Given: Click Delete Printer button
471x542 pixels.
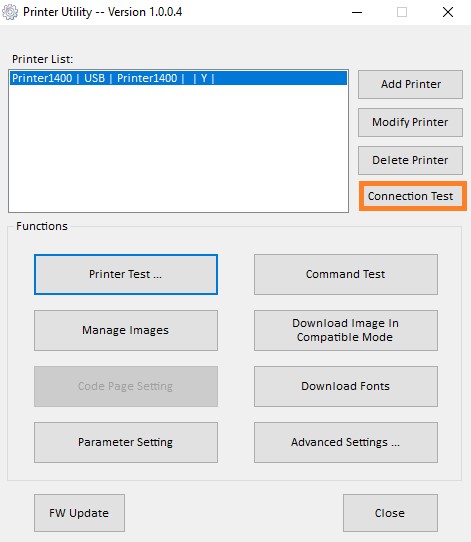Looking at the screenshot, I should [410, 160].
